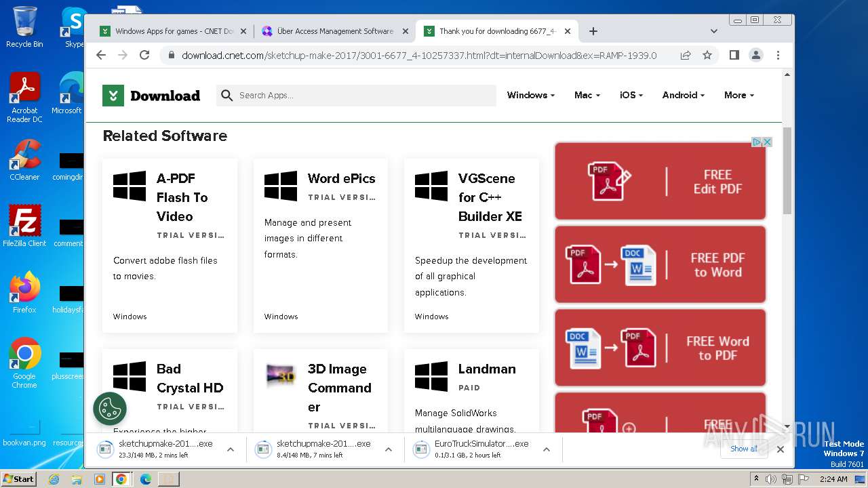Open VGScene for C++ Builder XE link

point(490,197)
